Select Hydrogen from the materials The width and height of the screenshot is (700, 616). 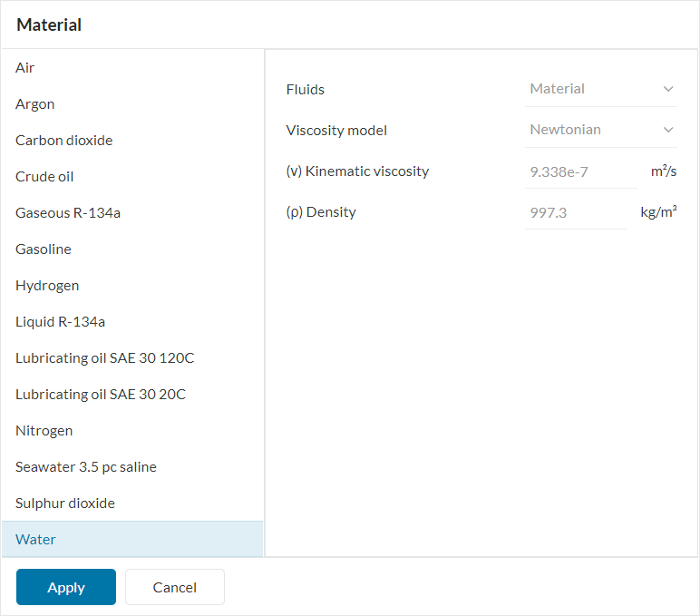[47, 286]
